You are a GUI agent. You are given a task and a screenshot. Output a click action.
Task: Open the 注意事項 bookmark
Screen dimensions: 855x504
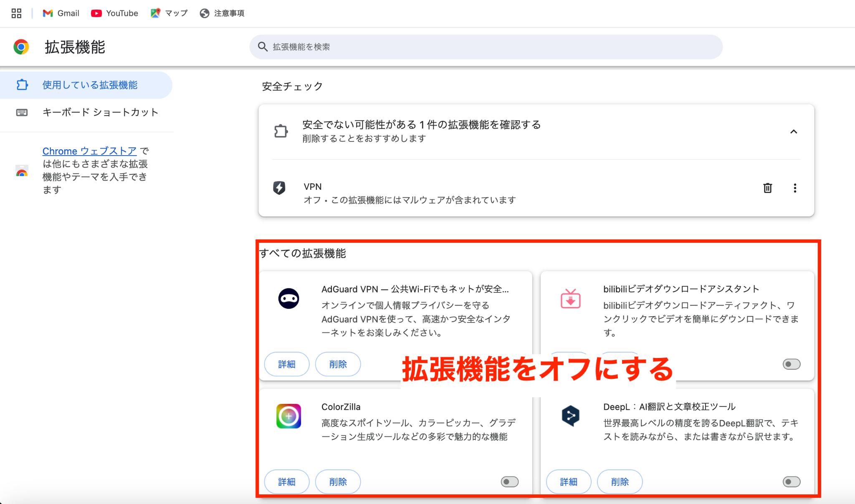(x=222, y=13)
